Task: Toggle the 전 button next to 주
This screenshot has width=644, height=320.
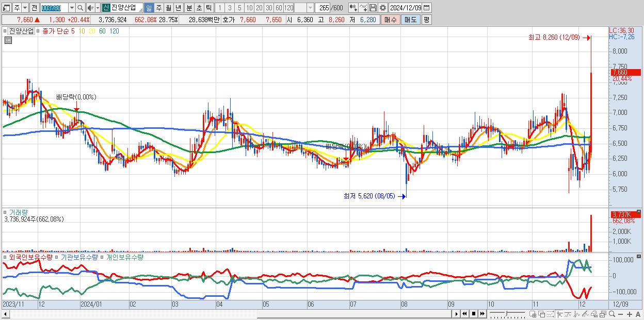Action: 34,8
